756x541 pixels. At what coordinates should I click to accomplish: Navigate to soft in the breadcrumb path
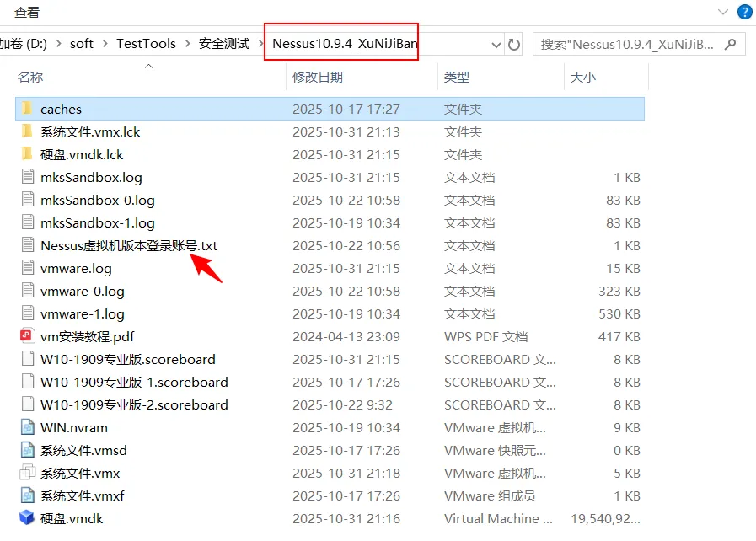[x=82, y=44]
